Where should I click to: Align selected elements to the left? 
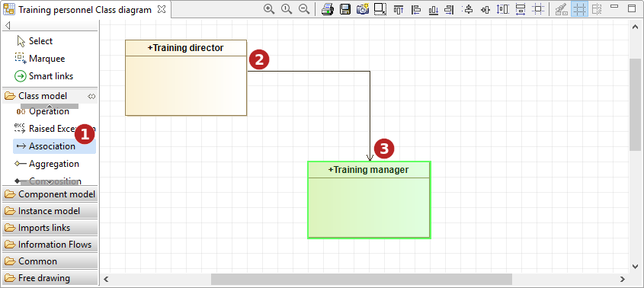click(x=415, y=9)
